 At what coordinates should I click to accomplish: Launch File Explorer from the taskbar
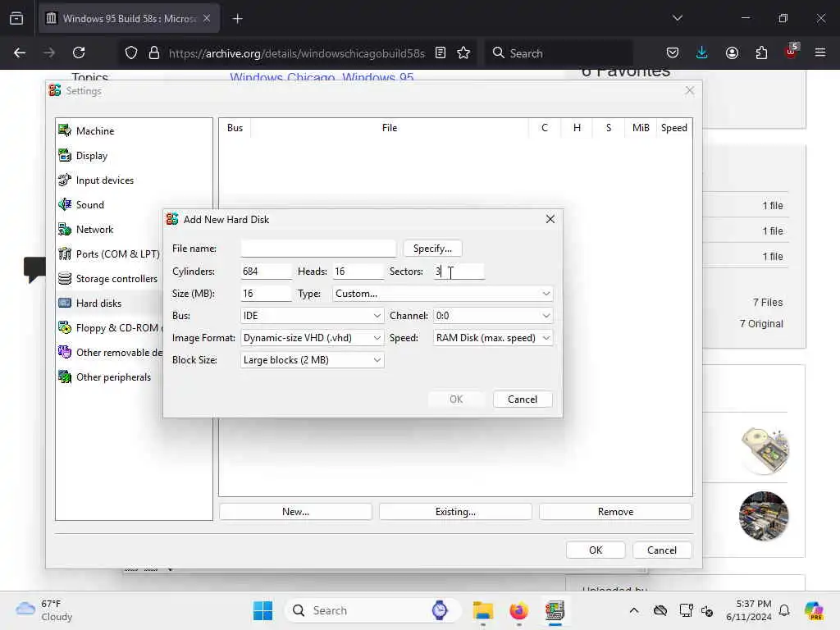(x=482, y=610)
